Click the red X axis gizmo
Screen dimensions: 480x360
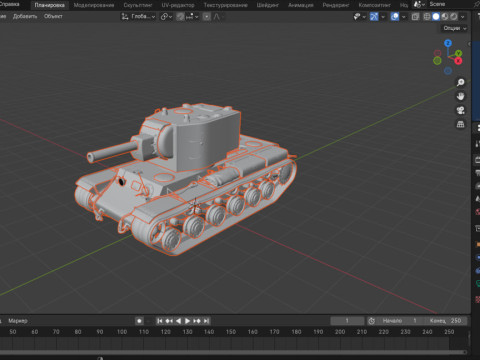click(458, 61)
